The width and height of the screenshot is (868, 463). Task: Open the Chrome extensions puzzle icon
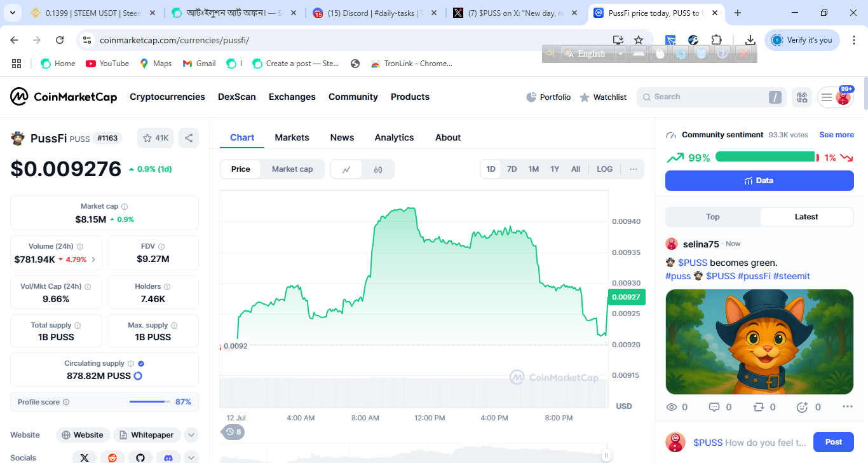click(x=717, y=40)
